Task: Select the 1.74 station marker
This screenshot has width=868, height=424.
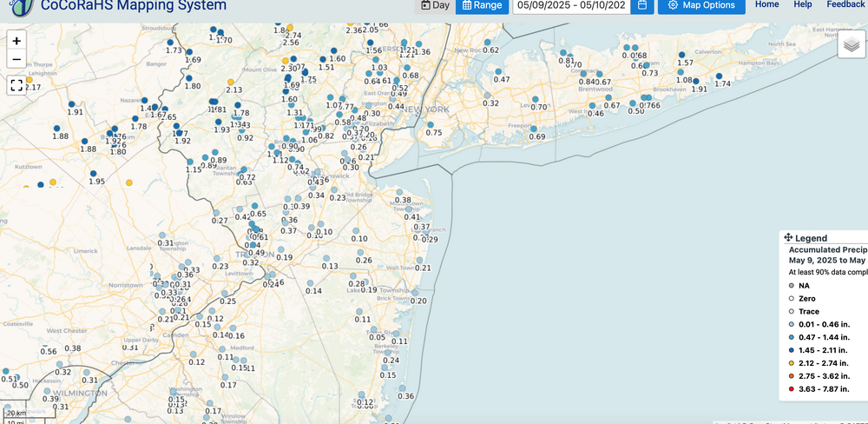Action: (x=719, y=76)
